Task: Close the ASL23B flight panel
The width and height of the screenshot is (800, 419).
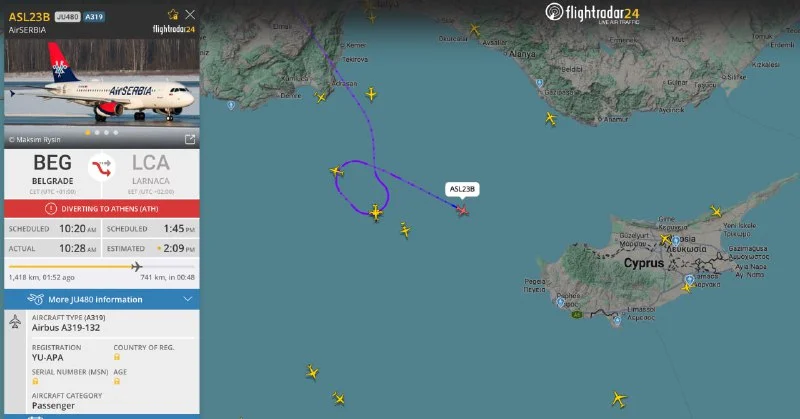Action: pos(190,14)
